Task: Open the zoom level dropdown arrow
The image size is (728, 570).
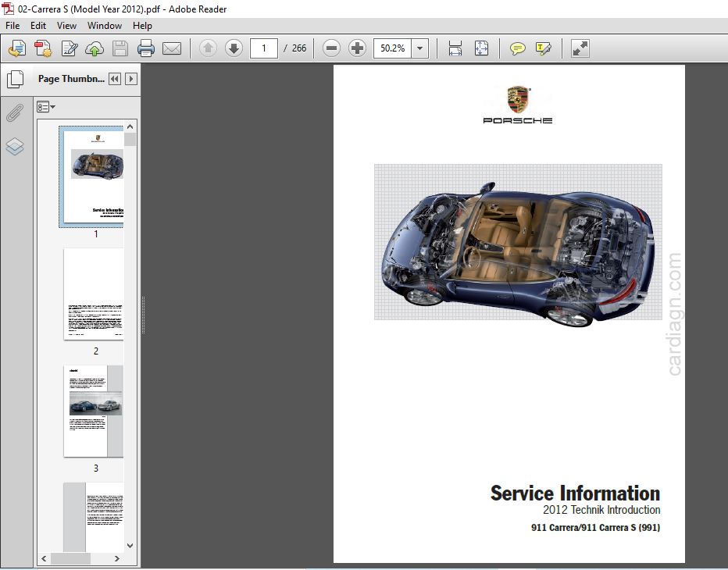Action: coord(419,48)
